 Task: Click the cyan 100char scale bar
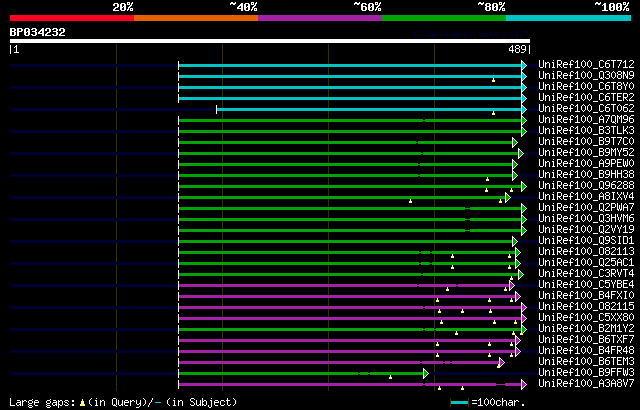(460, 403)
